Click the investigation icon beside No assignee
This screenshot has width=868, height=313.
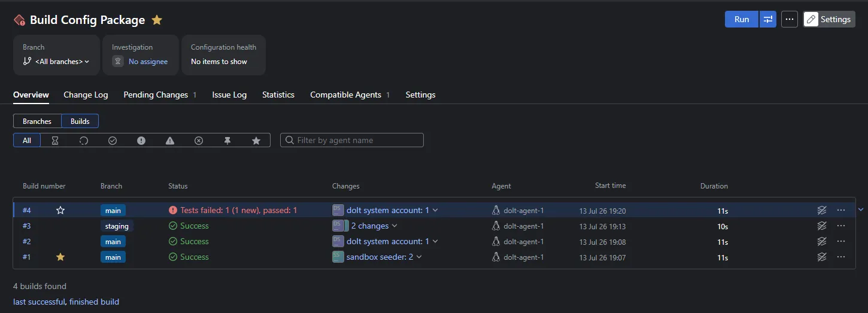pos(118,62)
